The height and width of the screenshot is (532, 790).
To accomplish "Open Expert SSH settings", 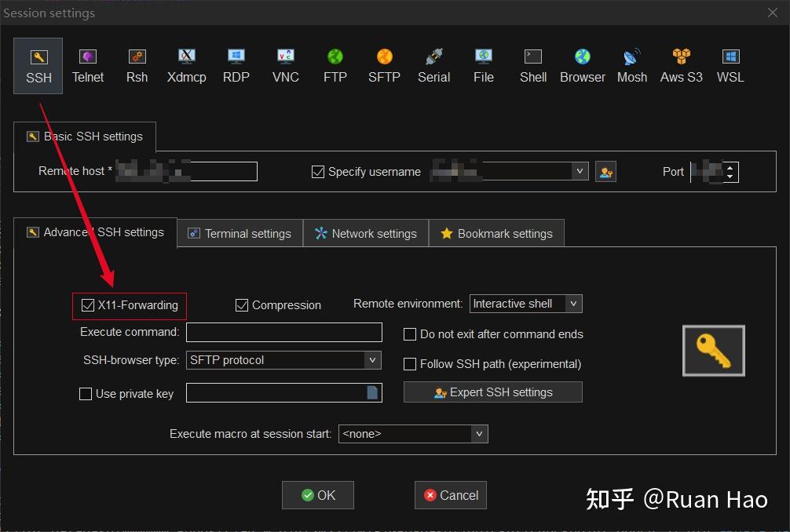I will click(x=492, y=392).
